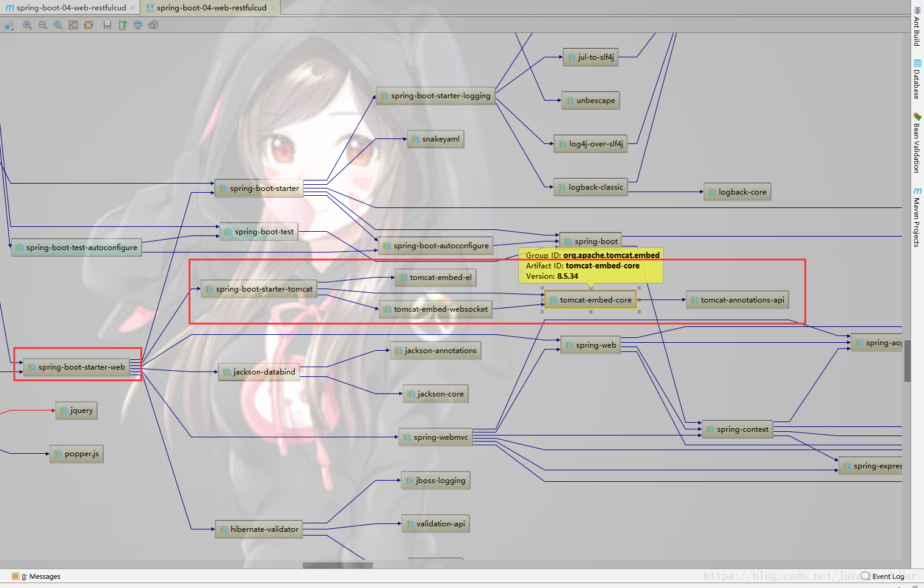The height and width of the screenshot is (588, 924).
Task: Select the spring-boot-starter-logging node
Action: (435, 96)
